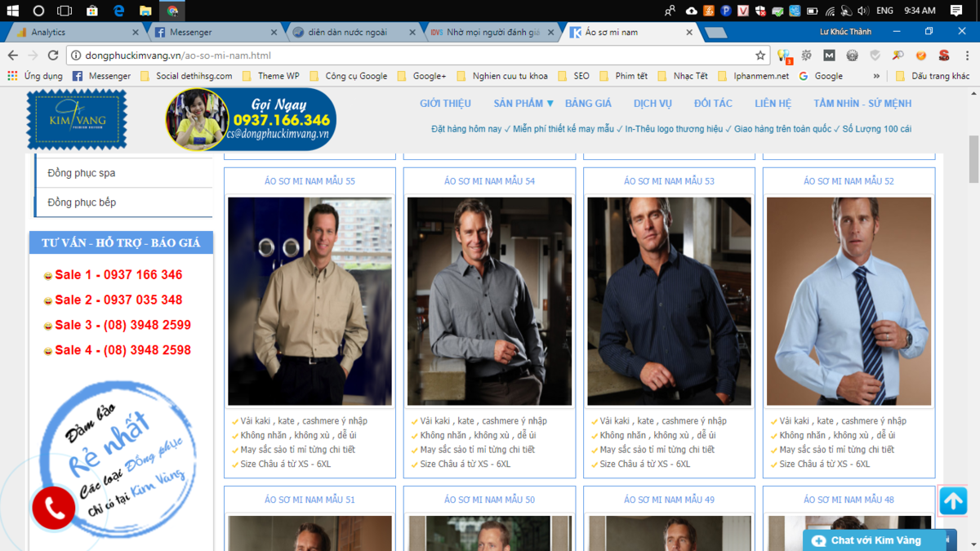The height and width of the screenshot is (551, 980).
Task: Open the Windows Store taskbar icon
Action: (x=92, y=11)
